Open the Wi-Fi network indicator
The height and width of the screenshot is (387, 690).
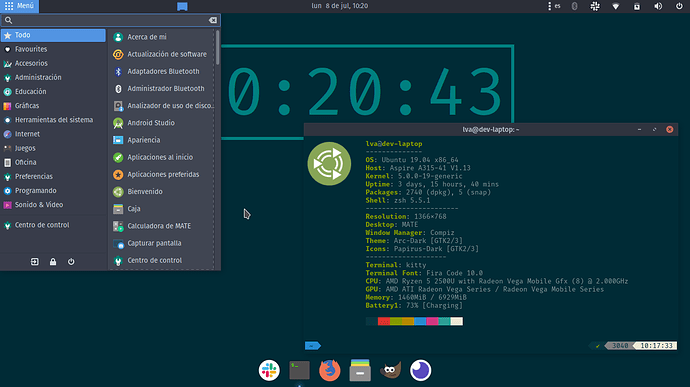616,6
